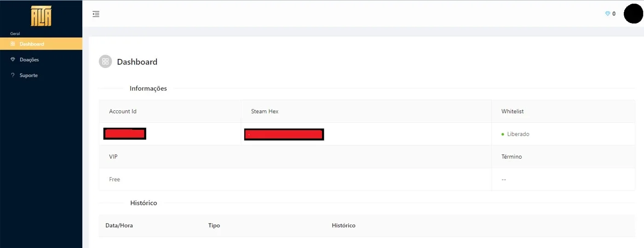This screenshot has height=248, width=644.
Task: Collapse the sidebar with the menu-fold icon
Action: (x=96, y=14)
